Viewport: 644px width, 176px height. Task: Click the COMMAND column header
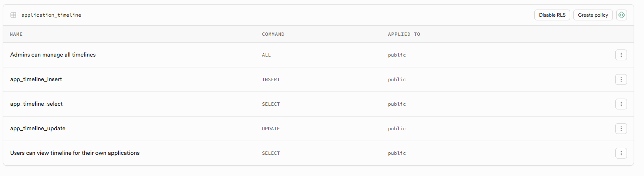point(273,34)
